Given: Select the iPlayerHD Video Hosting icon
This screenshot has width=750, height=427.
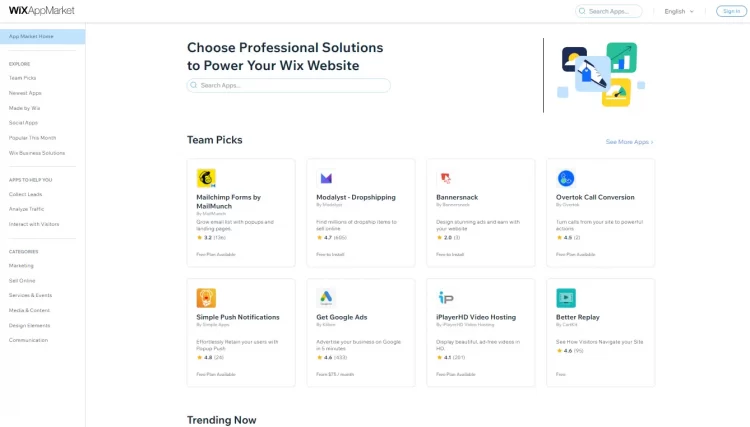Looking at the screenshot, I should 446,298.
